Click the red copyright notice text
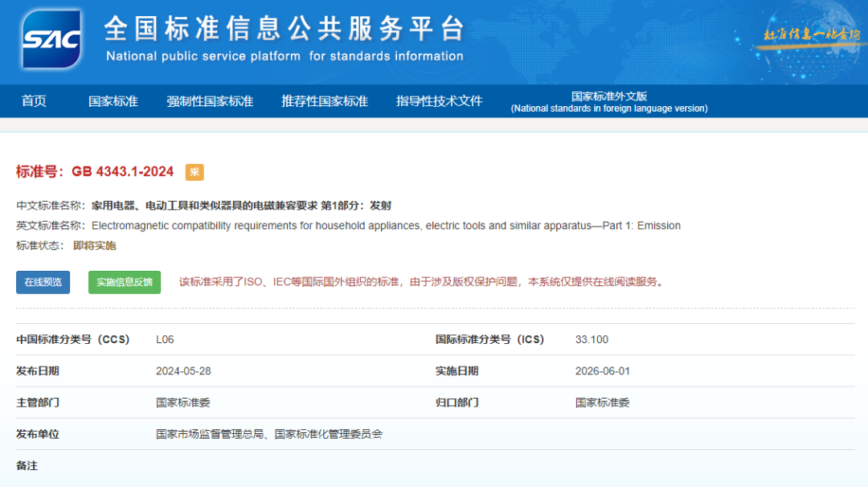This screenshot has width=868, height=487. coord(421,282)
